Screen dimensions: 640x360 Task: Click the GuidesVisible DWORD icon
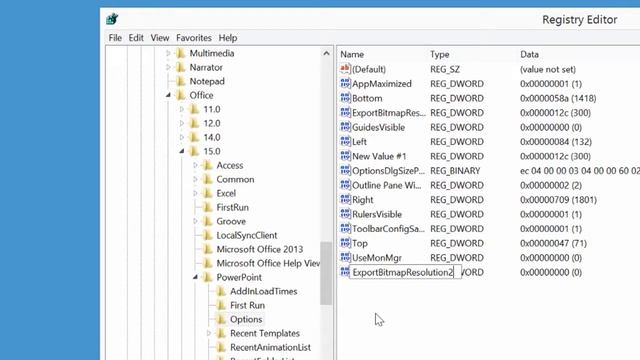tap(345, 127)
